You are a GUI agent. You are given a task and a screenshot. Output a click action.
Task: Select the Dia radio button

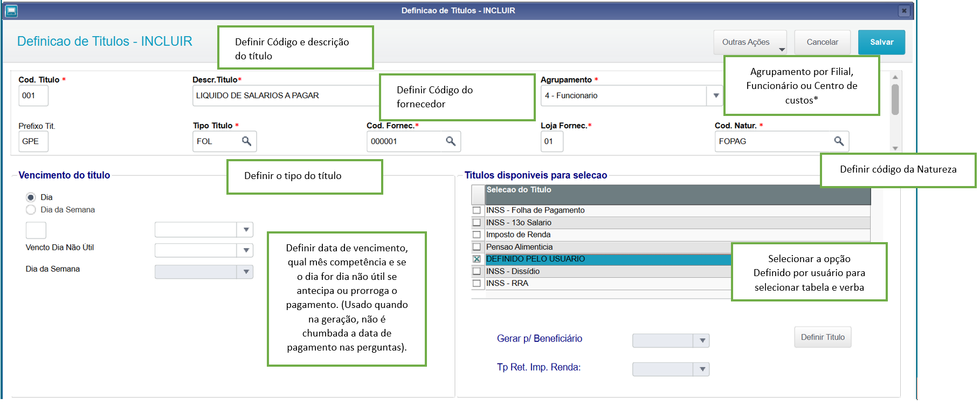(x=31, y=197)
